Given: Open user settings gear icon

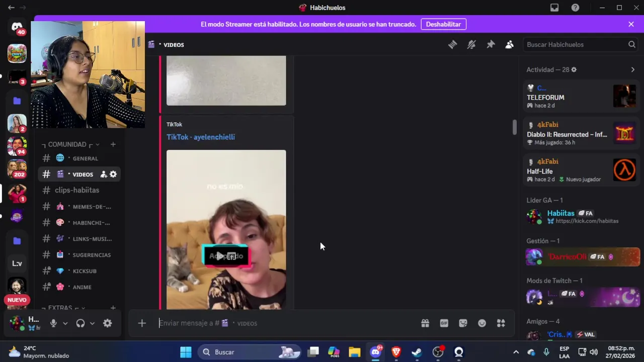Looking at the screenshot, I should (x=108, y=323).
